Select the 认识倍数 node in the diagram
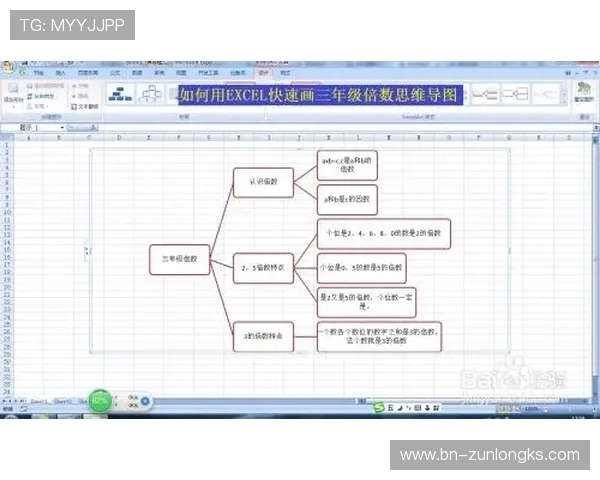Screen dimensions: 600x480 point(263,181)
